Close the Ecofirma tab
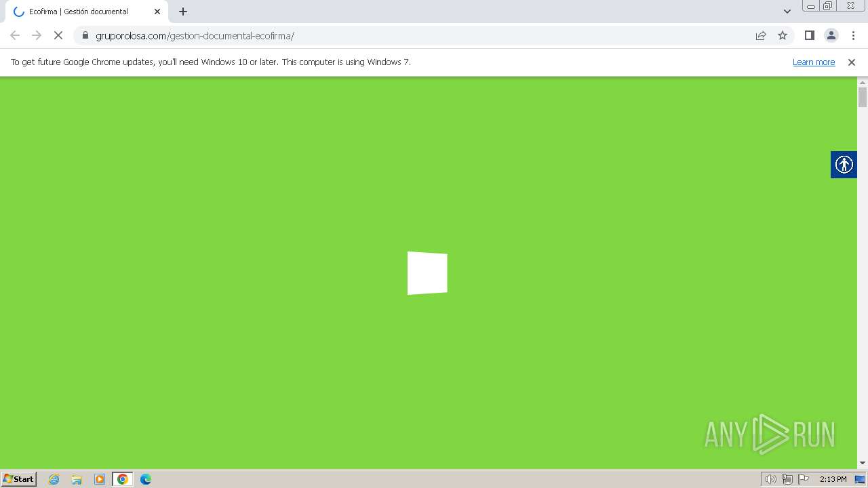The height and width of the screenshot is (488, 868). (x=157, y=12)
